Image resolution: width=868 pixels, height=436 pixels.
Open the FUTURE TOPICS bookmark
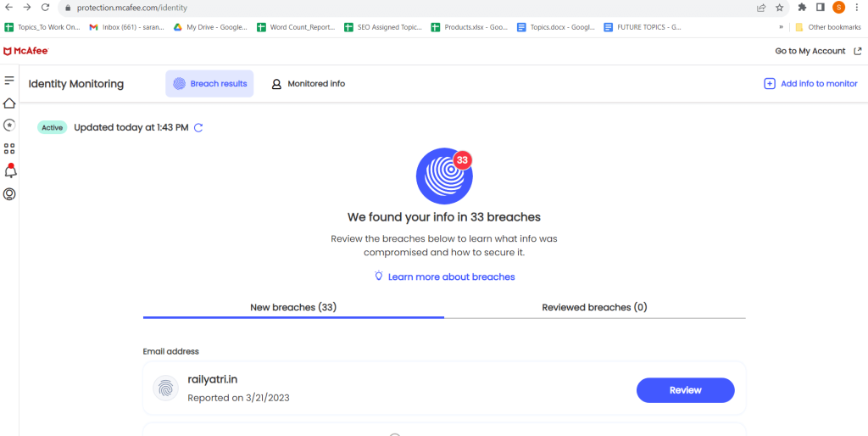coord(643,26)
